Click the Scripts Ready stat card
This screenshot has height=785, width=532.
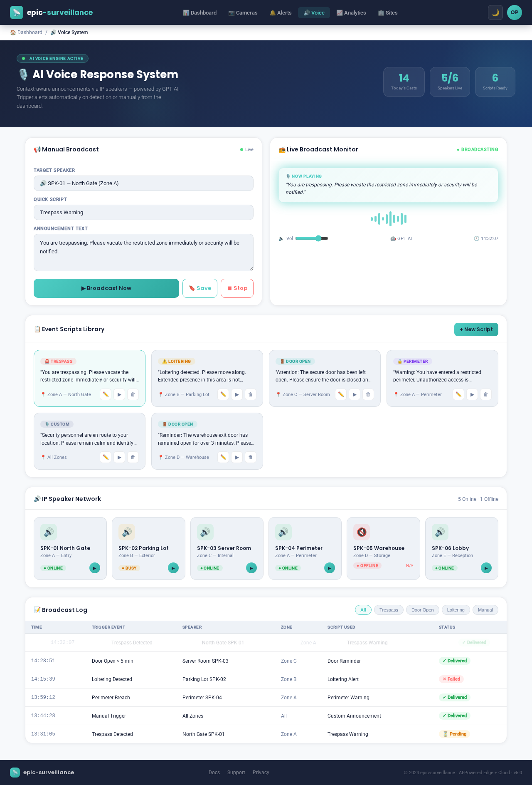[x=495, y=82]
